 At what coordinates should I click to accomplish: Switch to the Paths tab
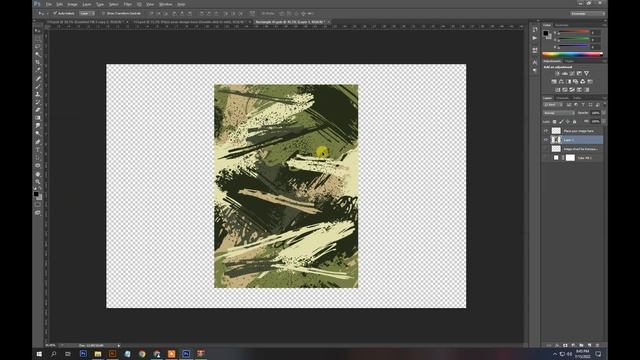coord(577,98)
